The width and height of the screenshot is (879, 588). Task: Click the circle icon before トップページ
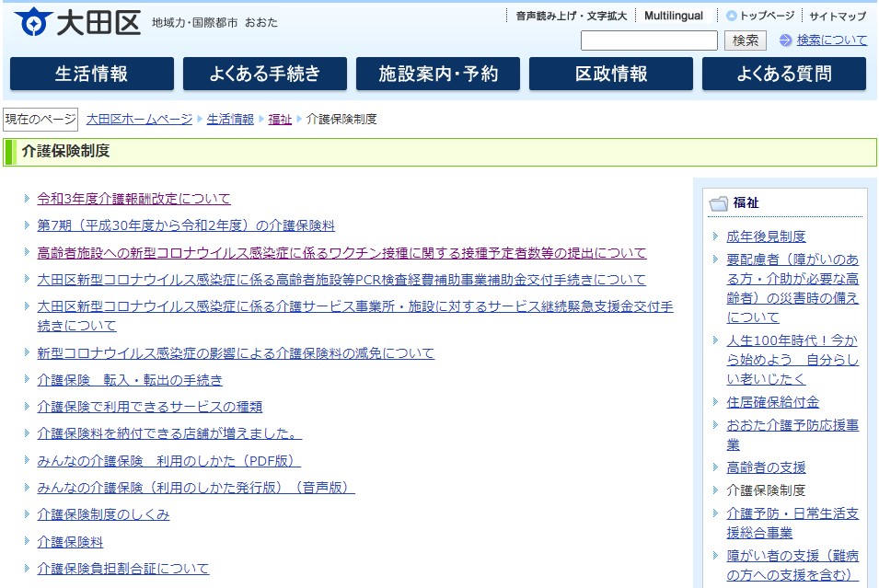tap(731, 16)
